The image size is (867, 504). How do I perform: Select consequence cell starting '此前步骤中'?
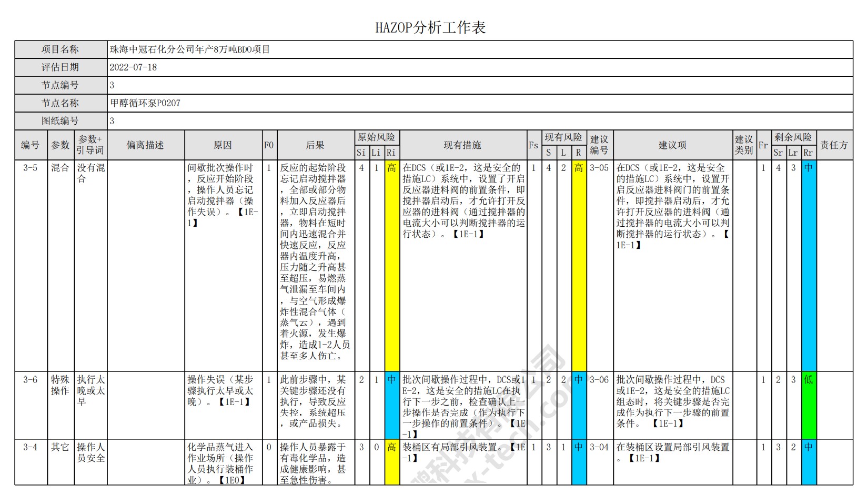pyautogui.click(x=316, y=405)
